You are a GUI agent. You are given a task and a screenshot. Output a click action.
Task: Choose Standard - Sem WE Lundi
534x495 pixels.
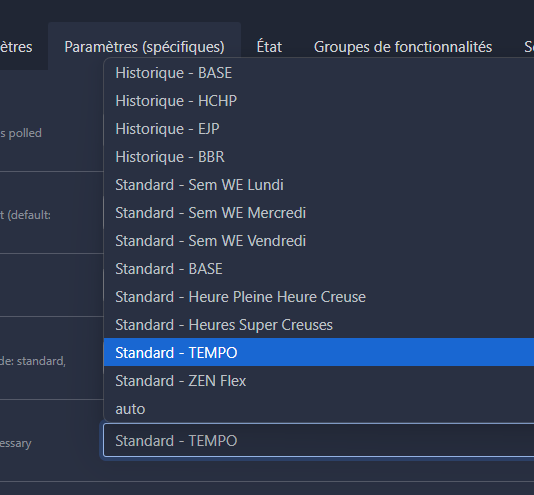(319, 185)
